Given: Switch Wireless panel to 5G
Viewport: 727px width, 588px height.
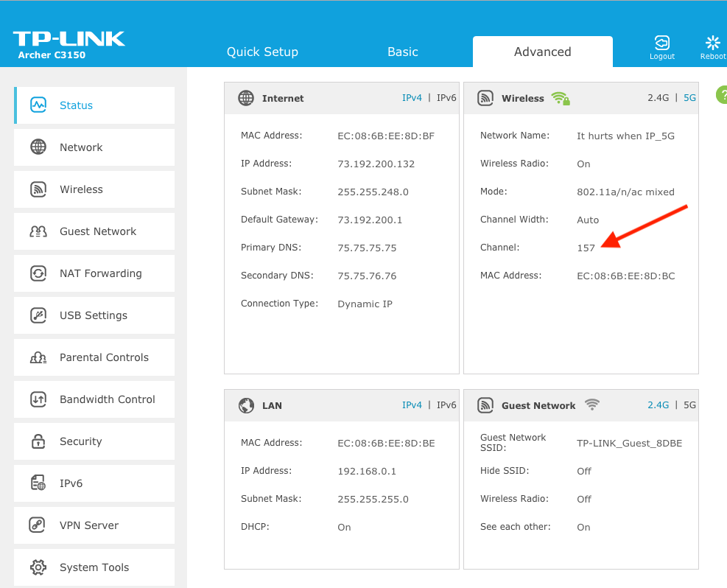Looking at the screenshot, I should [x=689, y=98].
